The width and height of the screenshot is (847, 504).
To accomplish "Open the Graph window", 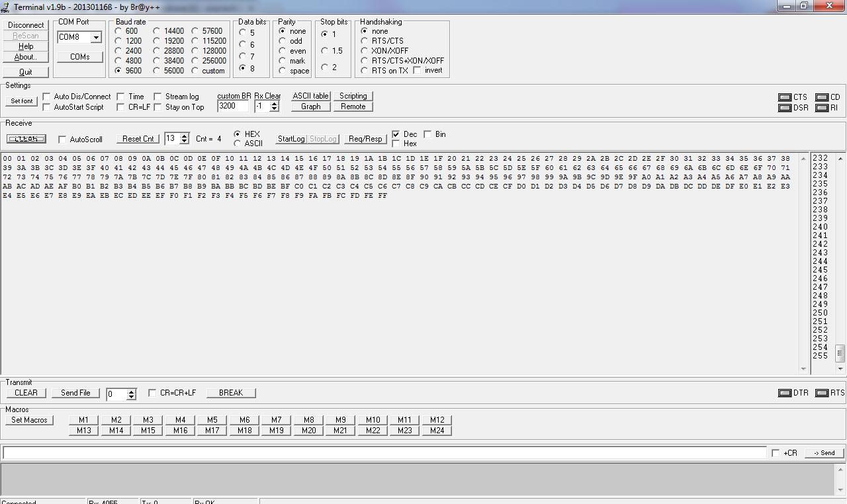I will [311, 106].
